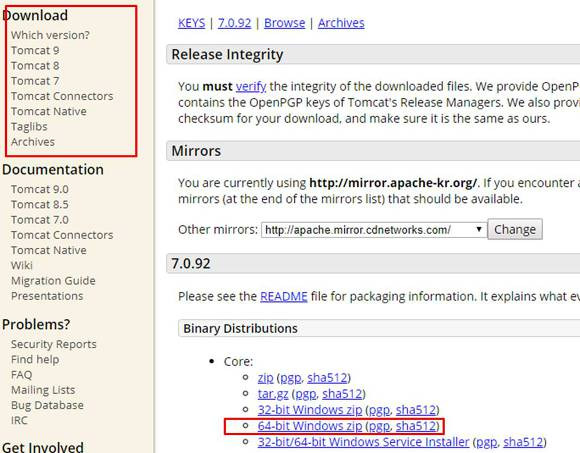Open the Migration Guide link
The width and height of the screenshot is (580, 453).
coord(53,281)
